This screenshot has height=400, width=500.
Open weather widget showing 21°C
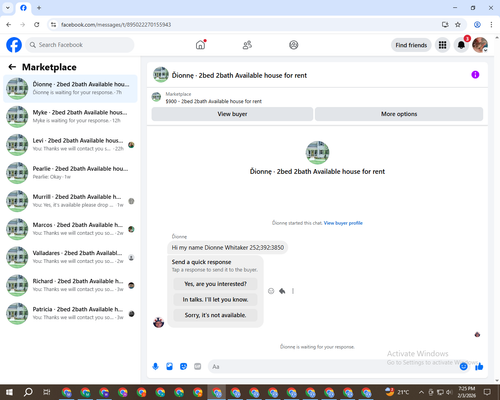(x=397, y=392)
